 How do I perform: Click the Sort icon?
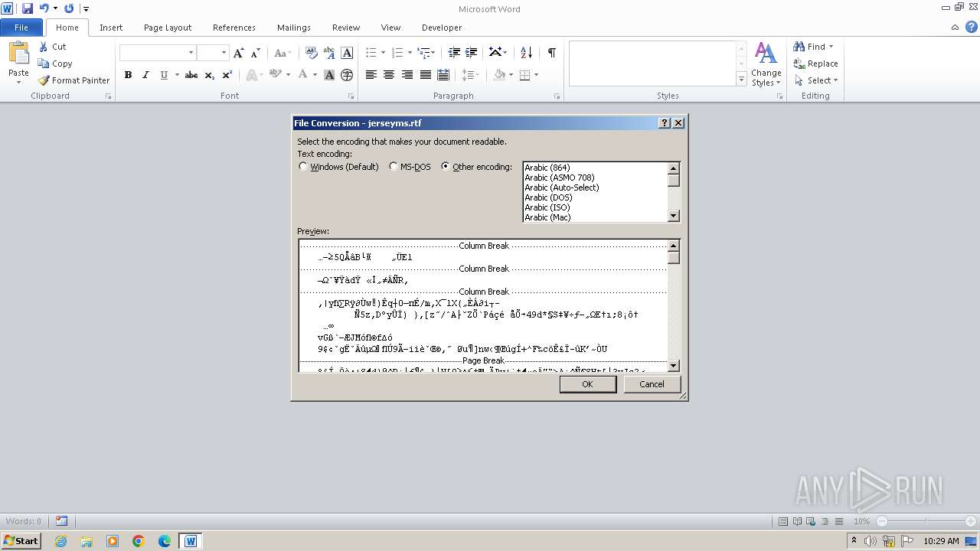[x=526, y=53]
